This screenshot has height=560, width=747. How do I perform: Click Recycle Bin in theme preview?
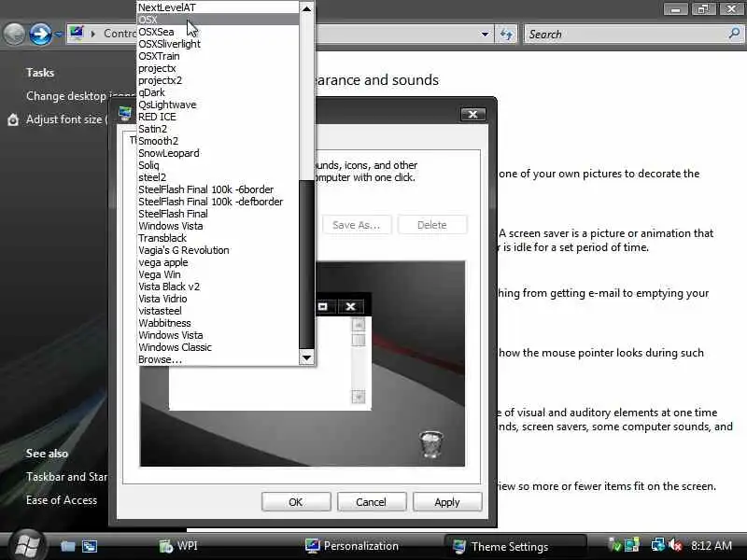[x=431, y=444]
